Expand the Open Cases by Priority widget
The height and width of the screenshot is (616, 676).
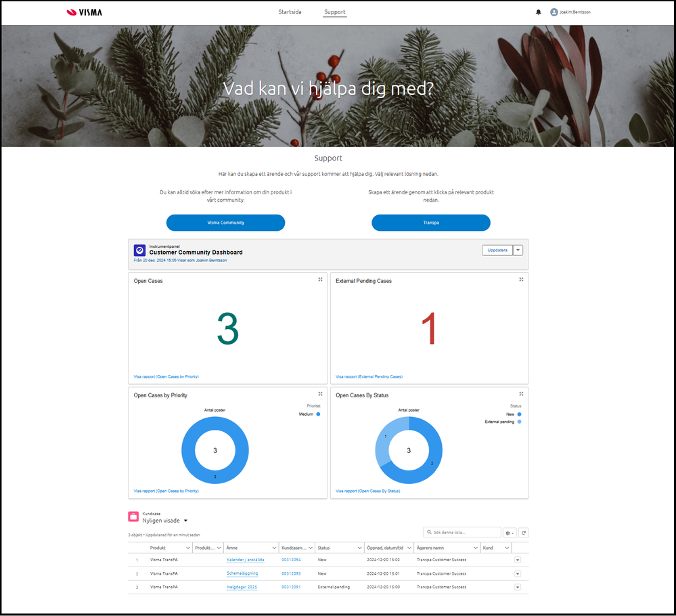[320, 394]
